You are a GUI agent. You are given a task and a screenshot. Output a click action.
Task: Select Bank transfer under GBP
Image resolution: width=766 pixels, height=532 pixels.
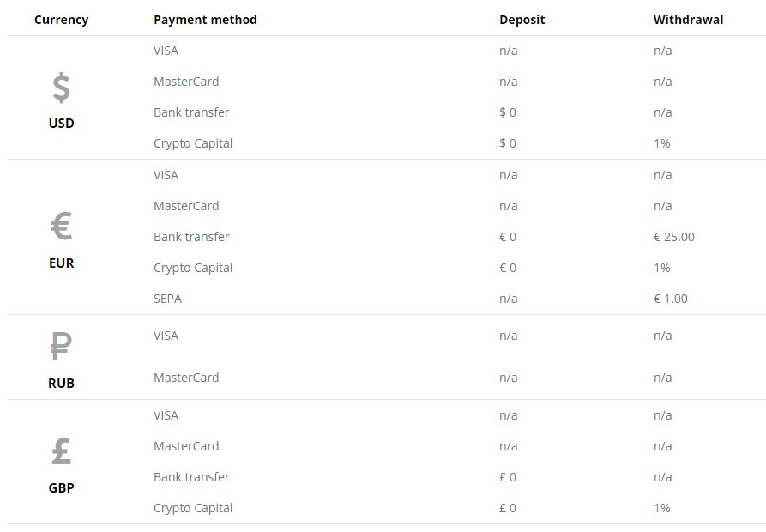191,477
